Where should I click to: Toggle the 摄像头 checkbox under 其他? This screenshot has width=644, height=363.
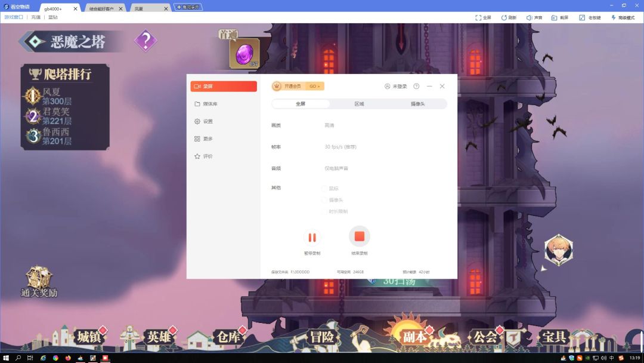pos(324,200)
